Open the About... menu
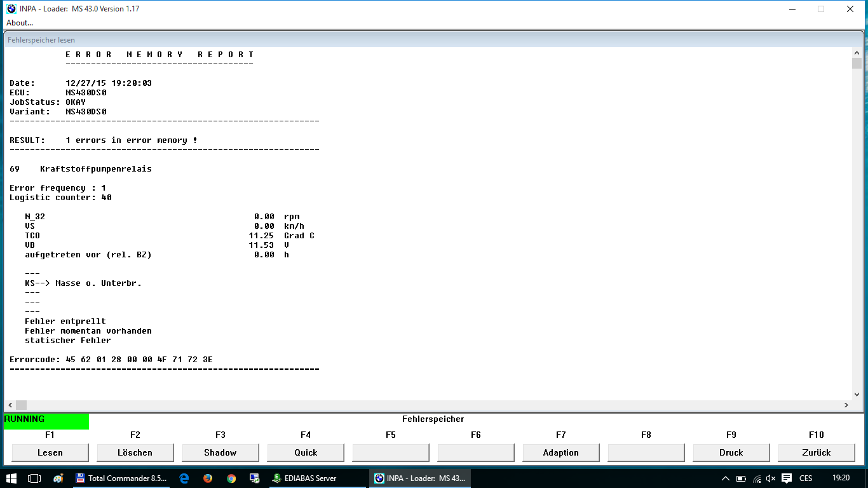The width and height of the screenshot is (868, 488). (x=20, y=23)
